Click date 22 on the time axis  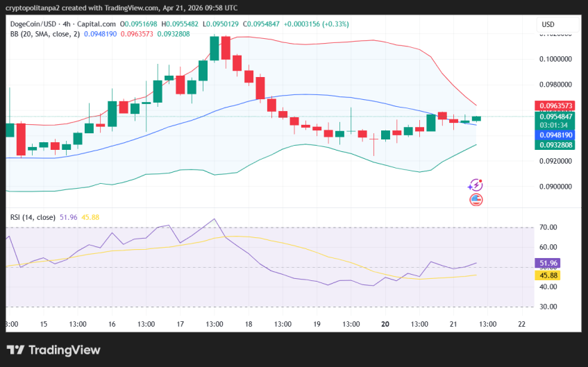pos(521,324)
